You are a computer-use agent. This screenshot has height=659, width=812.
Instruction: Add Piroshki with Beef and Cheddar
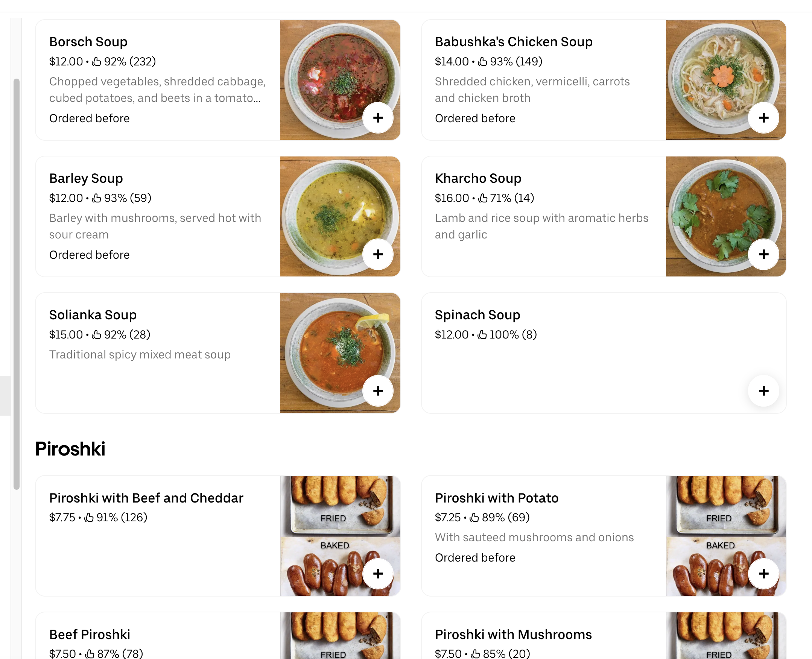[378, 574]
